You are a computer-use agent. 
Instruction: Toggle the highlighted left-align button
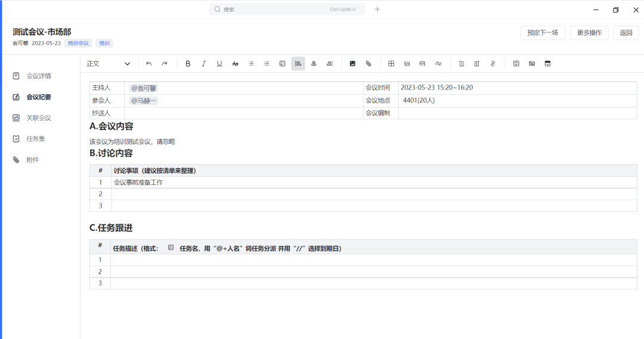tap(298, 64)
